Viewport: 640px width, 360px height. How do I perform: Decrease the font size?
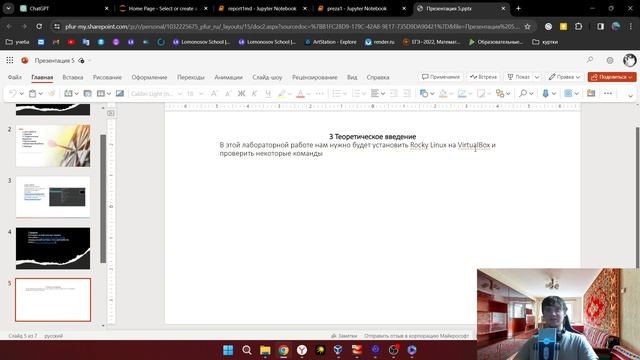point(228,93)
